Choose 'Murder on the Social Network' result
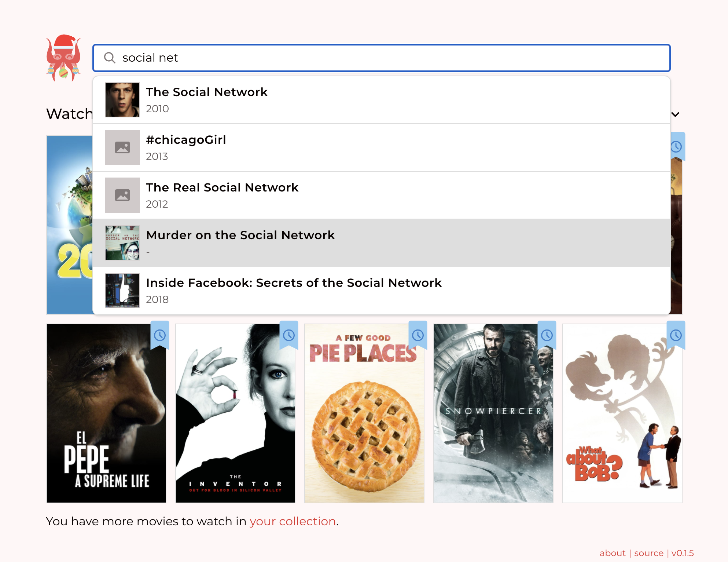Screen dimensions: 728x562 381,243
